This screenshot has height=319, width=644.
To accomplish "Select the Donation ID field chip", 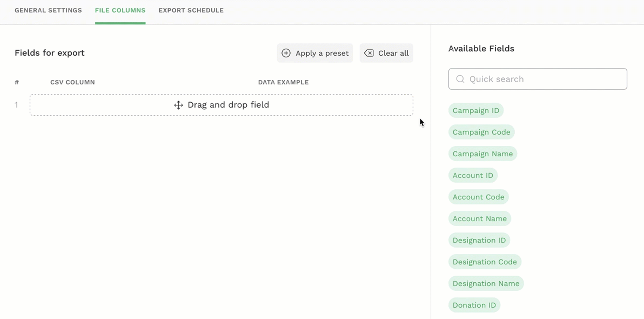I will (474, 305).
